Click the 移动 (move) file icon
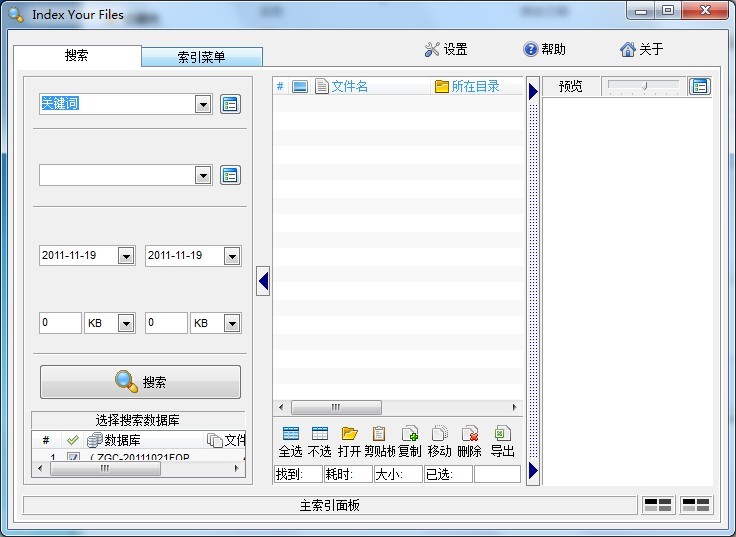The height and width of the screenshot is (537, 736). pos(439,434)
